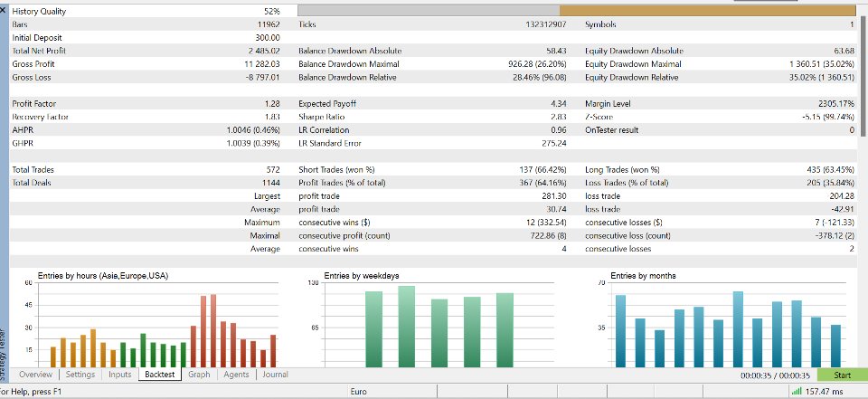Click the largest profit trade value 281.30
Image resolution: width=868 pixels, height=399 pixels.
(x=554, y=196)
